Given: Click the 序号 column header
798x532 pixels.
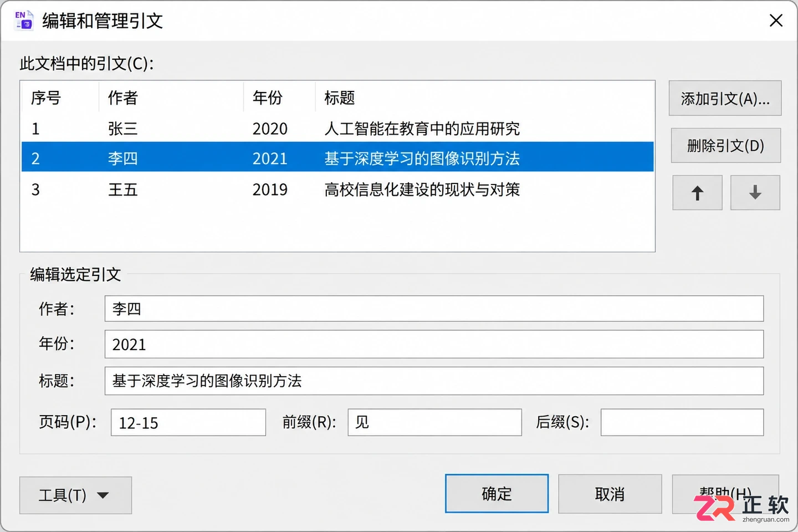Looking at the screenshot, I should tap(60, 98).
